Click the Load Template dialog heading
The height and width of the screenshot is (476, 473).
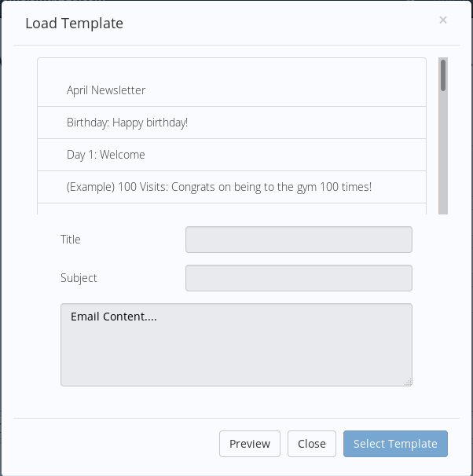74,24
